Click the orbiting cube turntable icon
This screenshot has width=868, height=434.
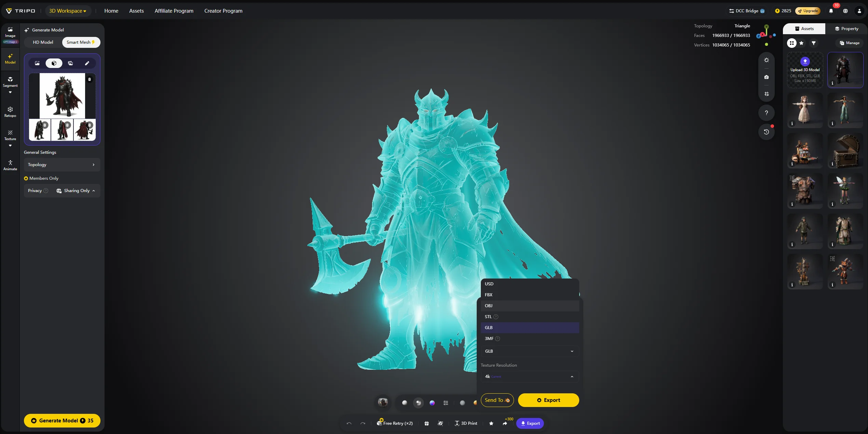click(x=440, y=423)
